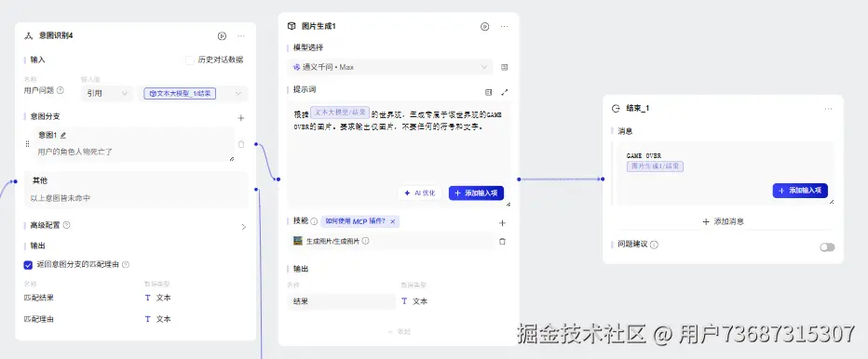Click the cube icon of 图片生成1 node
Image resolution: width=868 pixels, height=359 pixels.
coord(292,26)
